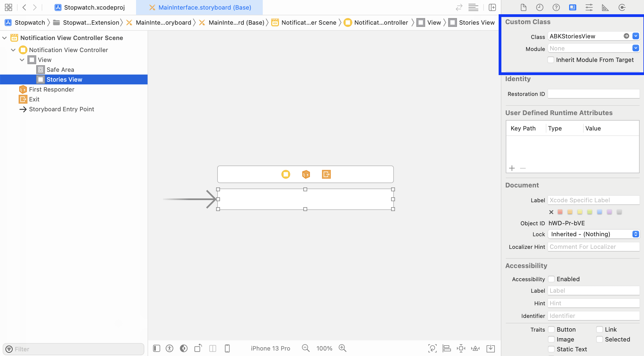Screen dimensions: 644x356
Task: Collapse the Notification View Controller Scene
Action: [4, 38]
